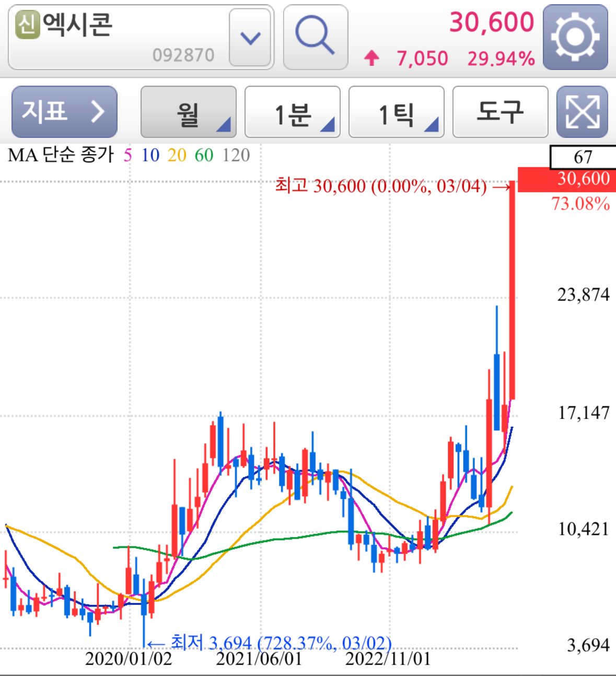
Task: Open the stock selection dropdown chevron
Action: (x=250, y=38)
